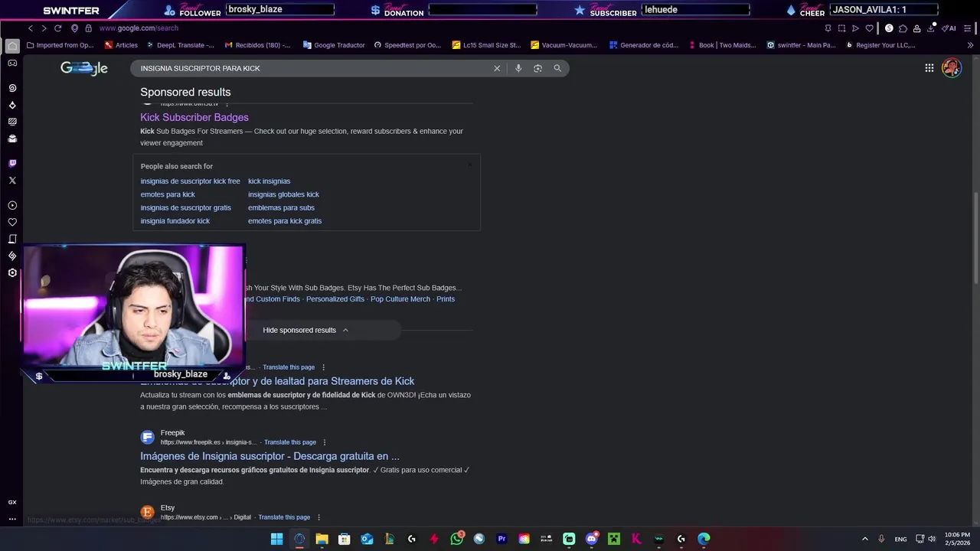980x551 pixels.
Task: Search by image with Google Lens
Action: tap(537, 68)
